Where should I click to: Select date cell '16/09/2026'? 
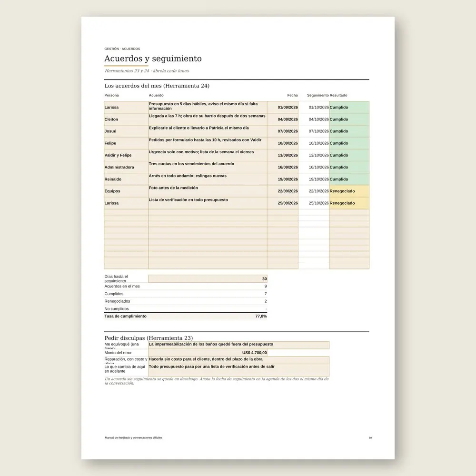point(283,167)
